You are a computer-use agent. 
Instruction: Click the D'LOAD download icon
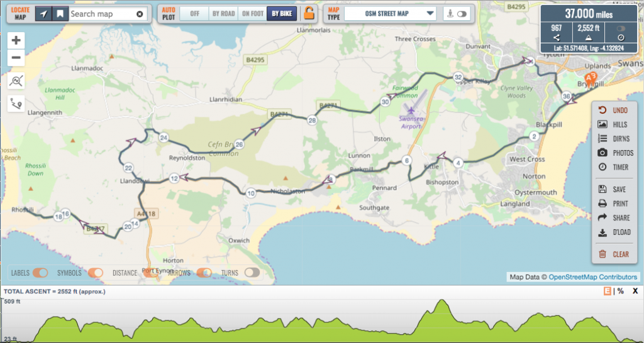602,232
